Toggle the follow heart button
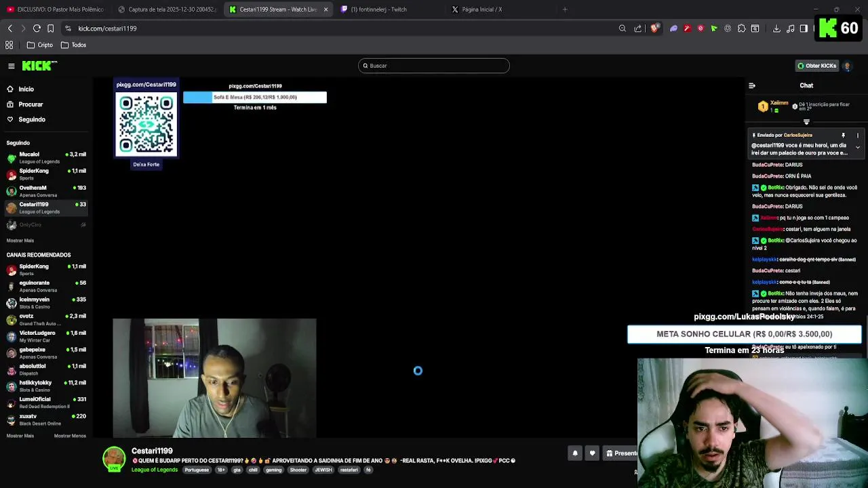Viewport: 868px width, 488px height. tap(592, 453)
